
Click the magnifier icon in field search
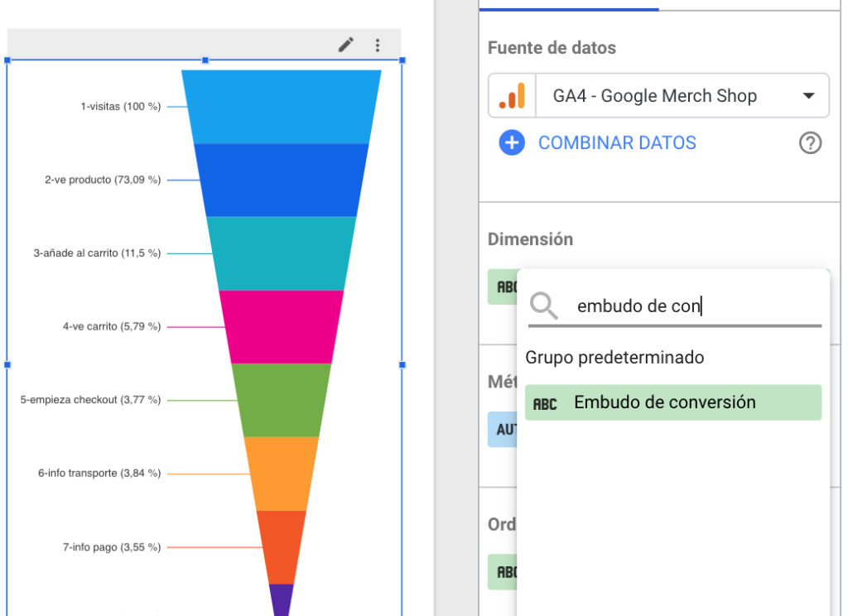coord(543,306)
